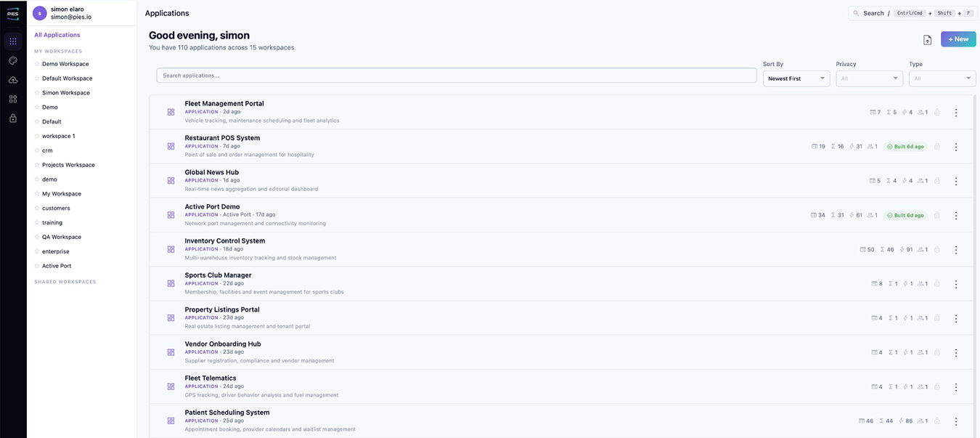Click the app icon beside Restaurant POS System
Screen dimensions: 980x438
click(171, 146)
